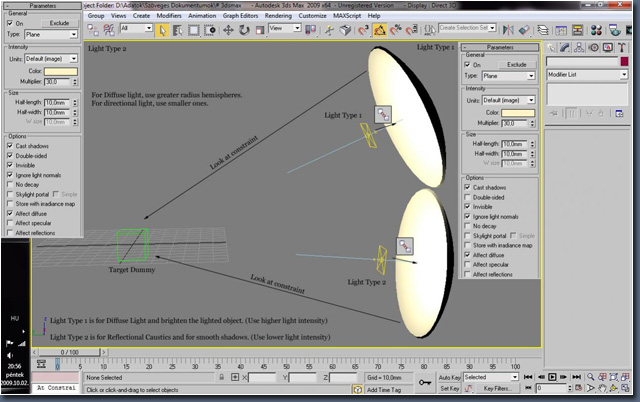640x402 pixels.
Task: Pick the Select and Move tool
Action: tap(228, 30)
